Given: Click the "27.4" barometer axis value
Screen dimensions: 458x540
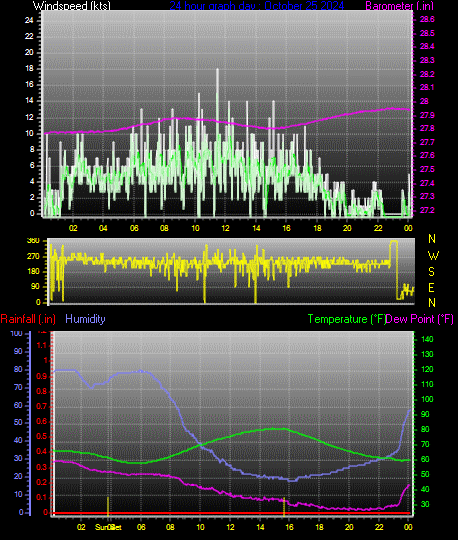Looking at the screenshot, I should pos(427,183).
